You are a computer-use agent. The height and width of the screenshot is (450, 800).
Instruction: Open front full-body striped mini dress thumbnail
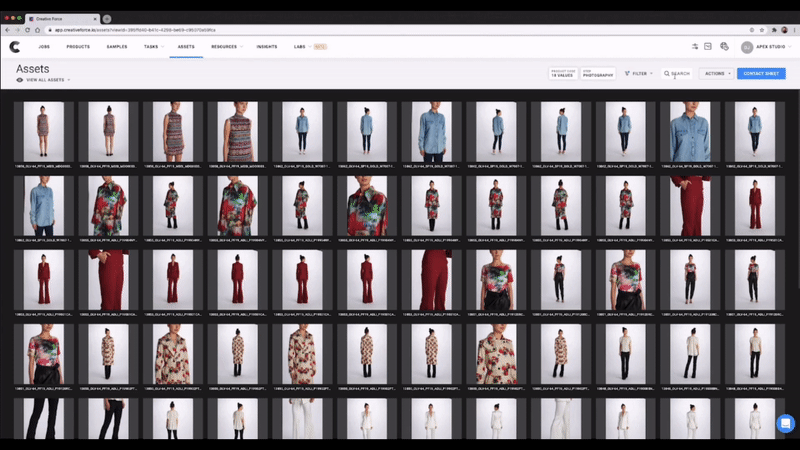pyautogui.click(x=43, y=132)
